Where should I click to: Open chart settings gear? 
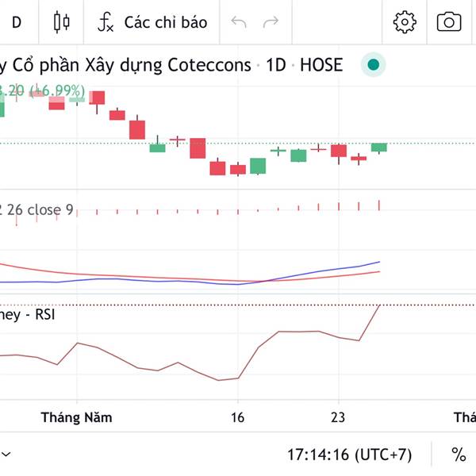point(405,22)
